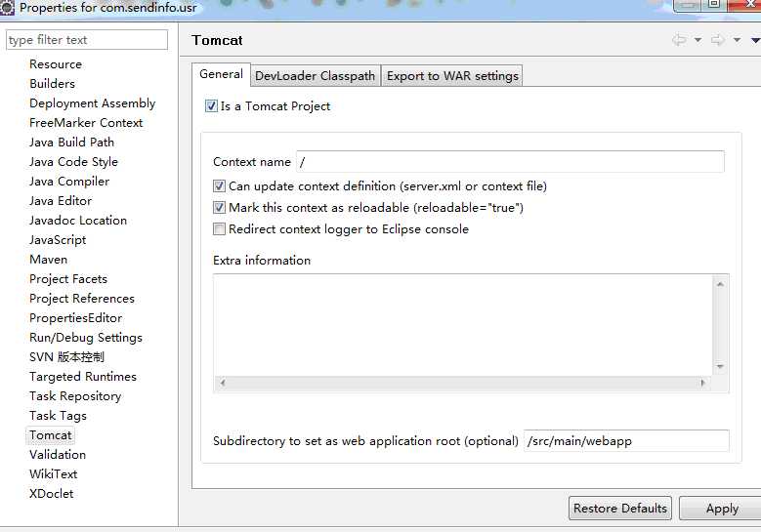The width and height of the screenshot is (761, 532).
Task: Click the Eclipse icon in the title bar
Action: [7, 8]
